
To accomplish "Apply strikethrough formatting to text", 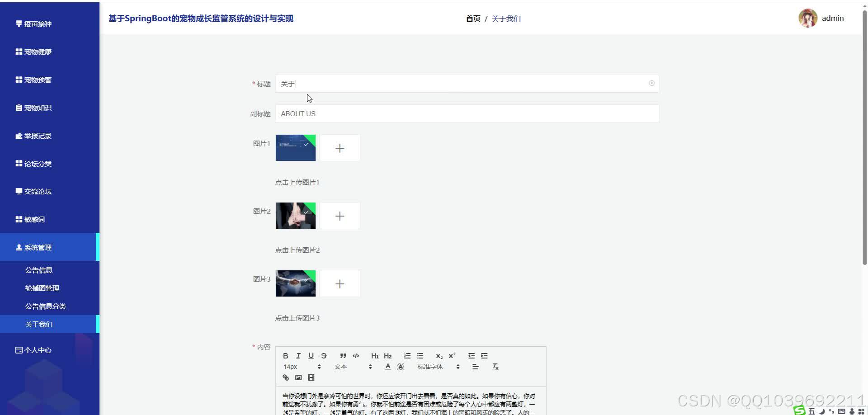I will click(x=324, y=356).
